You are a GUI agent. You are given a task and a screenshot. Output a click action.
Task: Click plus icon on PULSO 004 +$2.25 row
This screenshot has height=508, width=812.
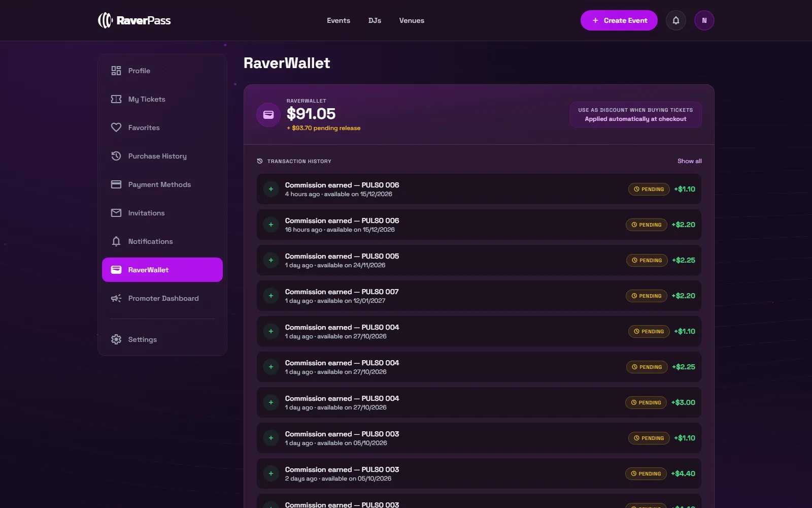[x=271, y=367]
